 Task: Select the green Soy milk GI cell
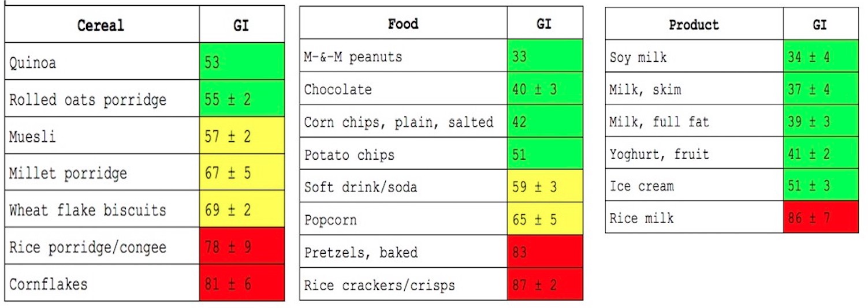pos(820,57)
